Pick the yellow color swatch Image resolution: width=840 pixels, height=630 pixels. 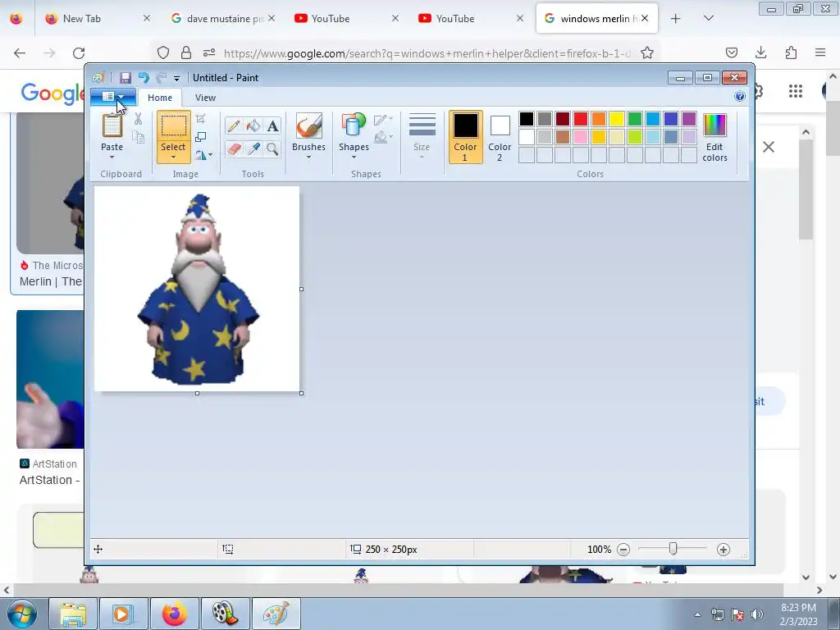point(617,118)
